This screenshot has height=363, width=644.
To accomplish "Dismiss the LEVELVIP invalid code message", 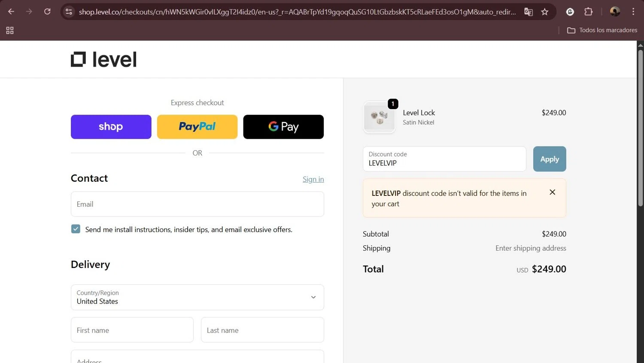I will [552, 192].
